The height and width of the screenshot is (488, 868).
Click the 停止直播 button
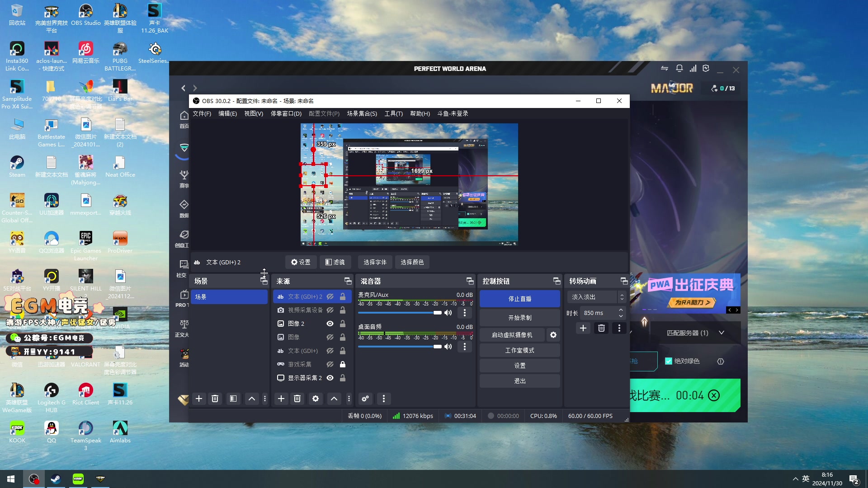click(519, 299)
